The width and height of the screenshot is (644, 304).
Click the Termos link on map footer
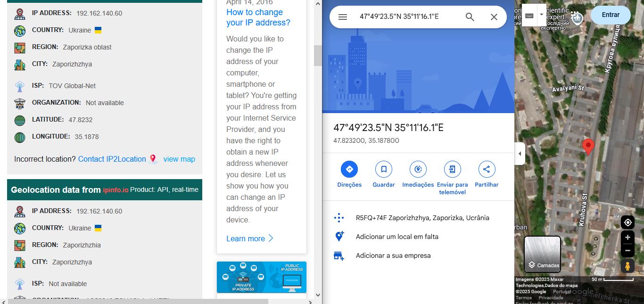(x=524, y=297)
